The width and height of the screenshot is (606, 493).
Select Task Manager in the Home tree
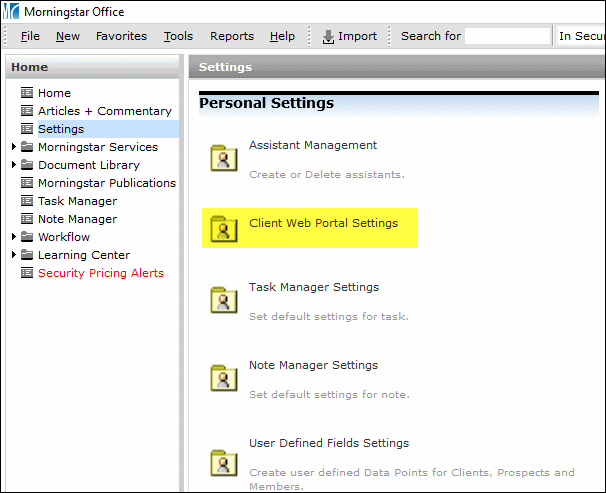click(x=77, y=201)
